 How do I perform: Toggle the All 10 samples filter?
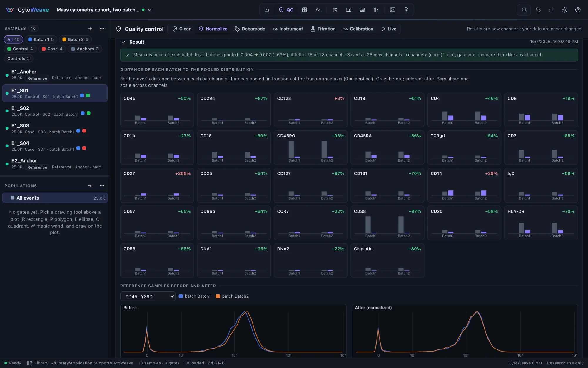(x=13, y=39)
